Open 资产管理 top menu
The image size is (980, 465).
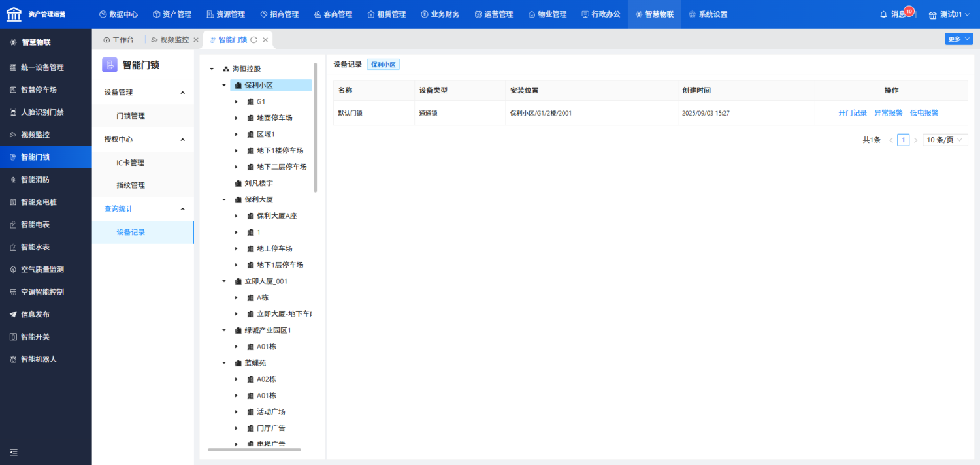click(x=172, y=14)
